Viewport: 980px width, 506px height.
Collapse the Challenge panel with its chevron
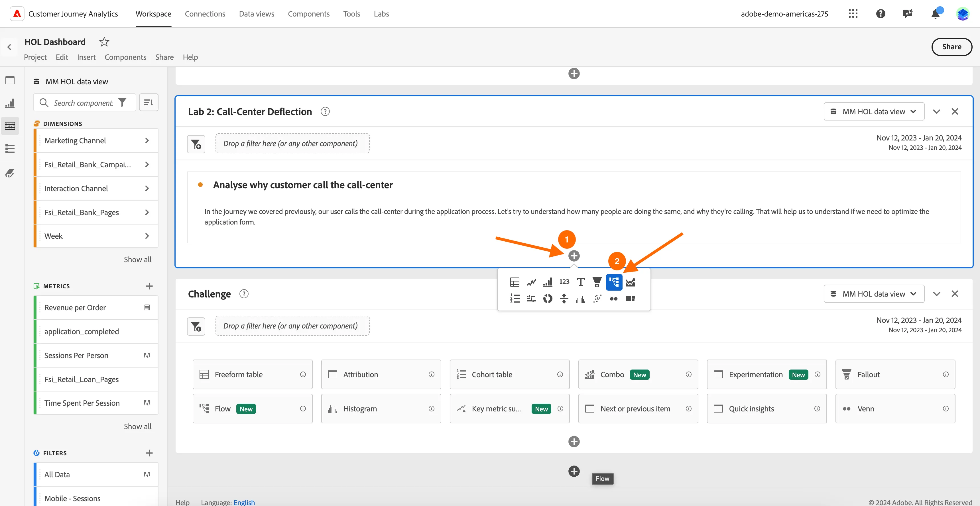pyautogui.click(x=936, y=294)
